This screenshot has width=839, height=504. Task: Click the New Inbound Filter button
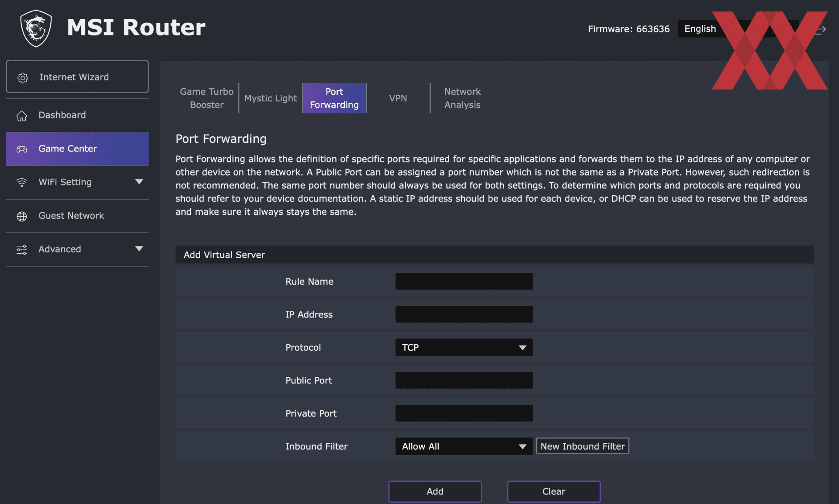click(582, 446)
